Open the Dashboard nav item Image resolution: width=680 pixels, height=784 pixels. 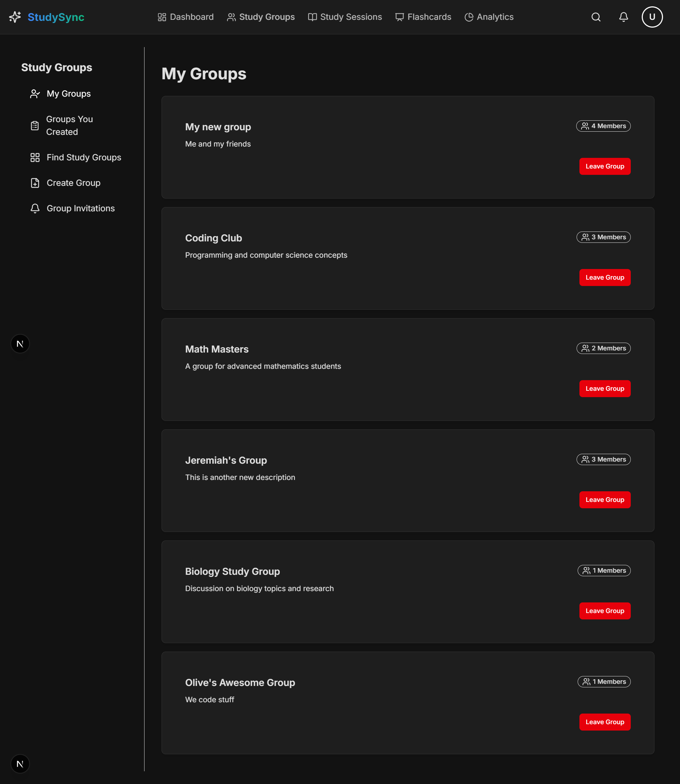(186, 17)
